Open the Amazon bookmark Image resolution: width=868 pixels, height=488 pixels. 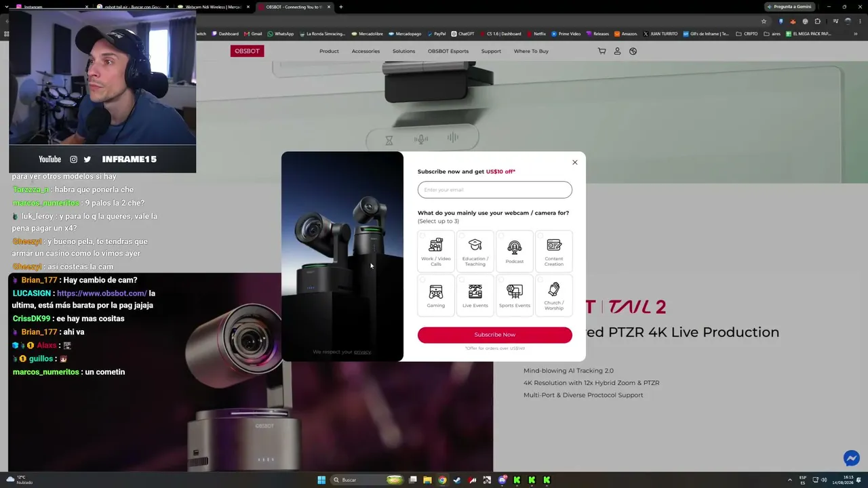[x=625, y=34]
